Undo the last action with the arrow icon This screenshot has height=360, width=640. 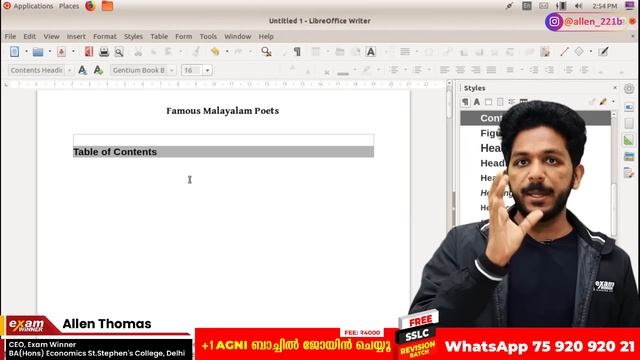click(x=215, y=52)
